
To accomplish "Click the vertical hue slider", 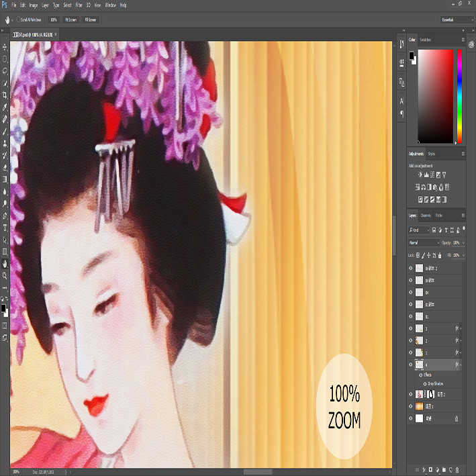I will tap(460, 96).
